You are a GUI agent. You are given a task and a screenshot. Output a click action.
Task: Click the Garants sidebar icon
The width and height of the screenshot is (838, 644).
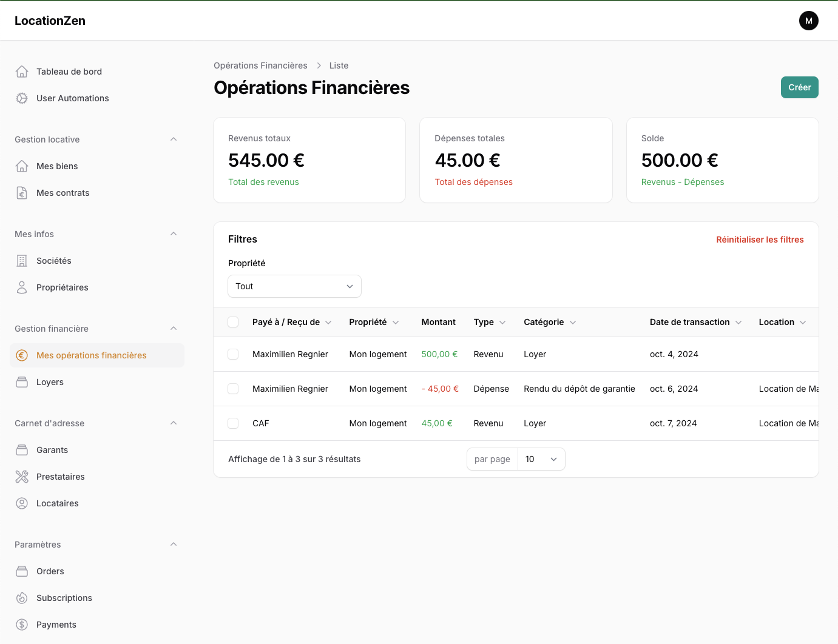coord(22,450)
